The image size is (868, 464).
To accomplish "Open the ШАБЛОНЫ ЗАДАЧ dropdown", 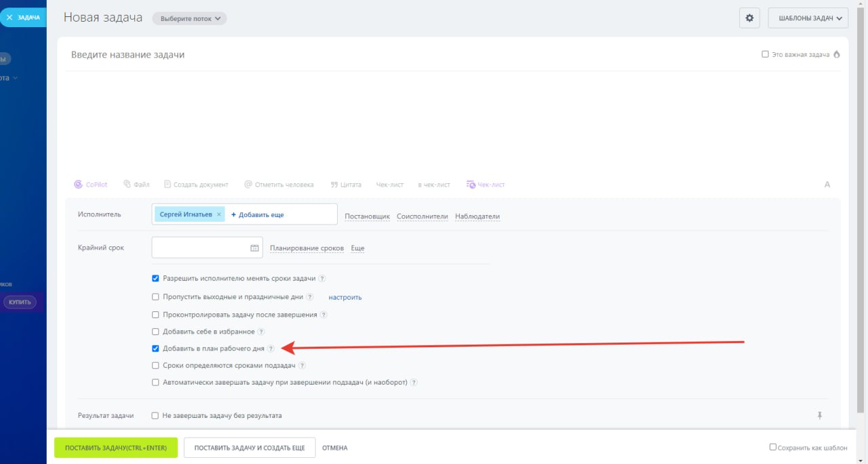I will [x=808, y=18].
